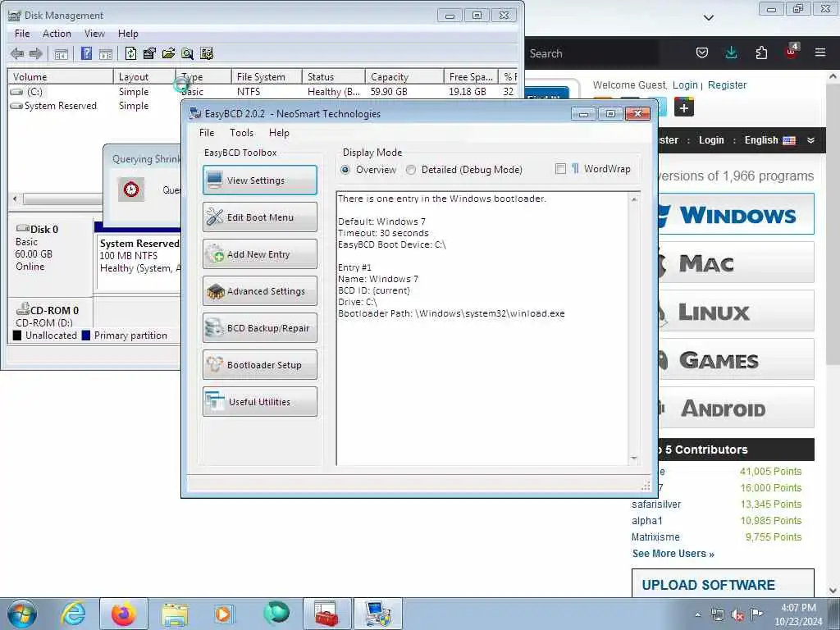Open View menu in Disk Management
This screenshot has height=630, width=840.
pyautogui.click(x=94, y=33)
